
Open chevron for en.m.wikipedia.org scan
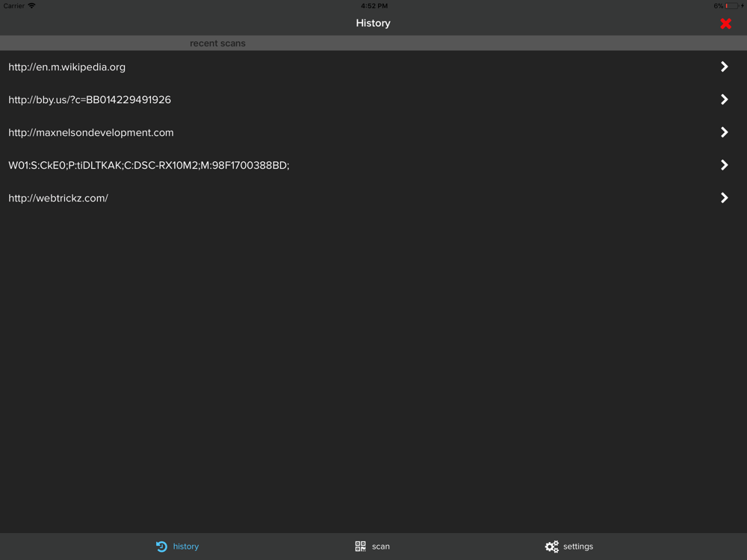tap(724, 66)
